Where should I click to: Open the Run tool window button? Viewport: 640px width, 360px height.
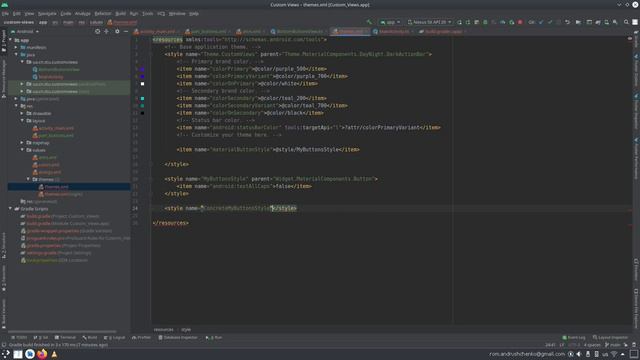(214, 338)
